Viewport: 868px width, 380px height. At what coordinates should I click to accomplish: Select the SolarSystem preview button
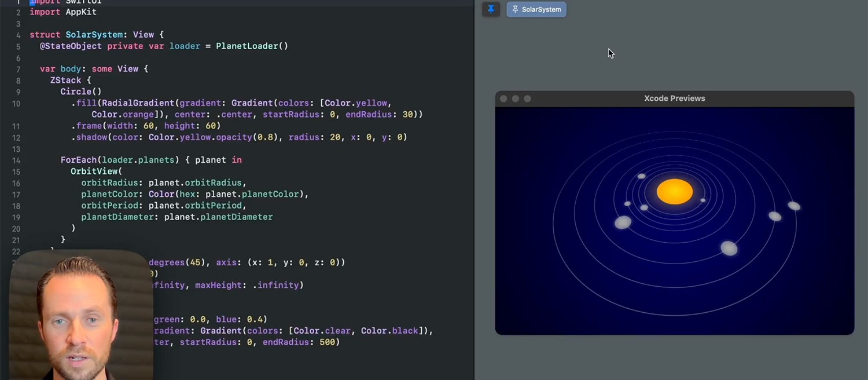[x=536, y=9]
